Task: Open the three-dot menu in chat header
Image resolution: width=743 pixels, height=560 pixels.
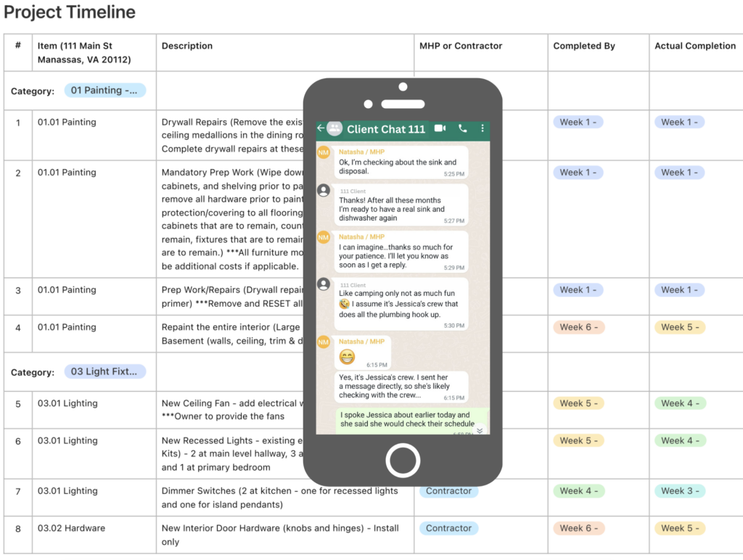Action: click(x=483, y=128)
